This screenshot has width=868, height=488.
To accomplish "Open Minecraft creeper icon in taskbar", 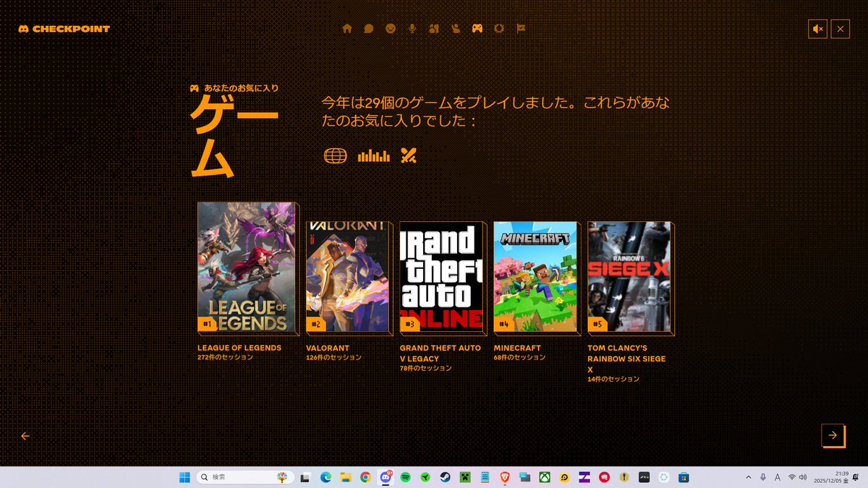I will coord(466,477).
